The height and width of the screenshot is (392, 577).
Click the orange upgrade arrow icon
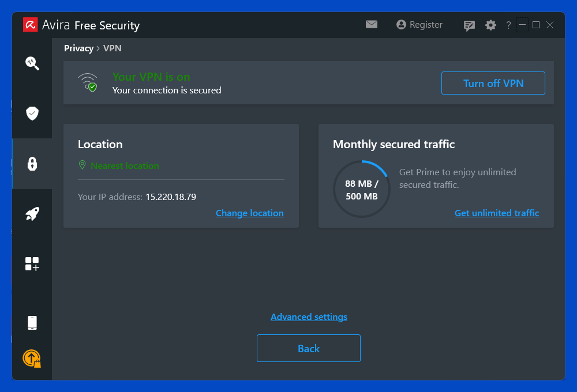click(x=32, y=359)
